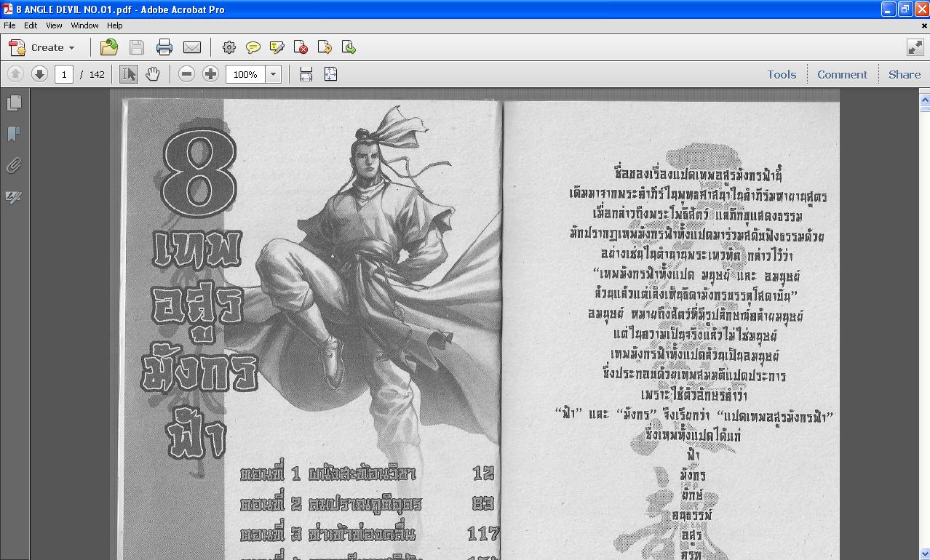Screen dimensions: 930x560
Task: Zoom out with minus button
Action: (x=186, y=74)
